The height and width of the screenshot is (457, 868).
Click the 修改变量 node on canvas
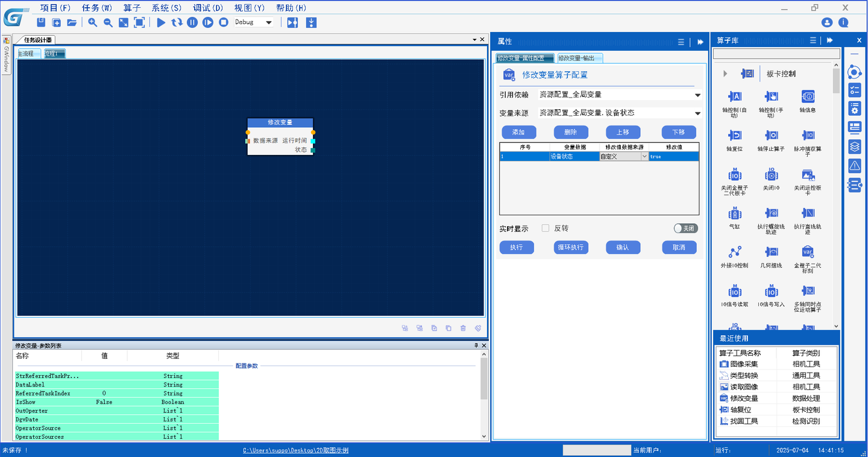click(x=280, y=136)
